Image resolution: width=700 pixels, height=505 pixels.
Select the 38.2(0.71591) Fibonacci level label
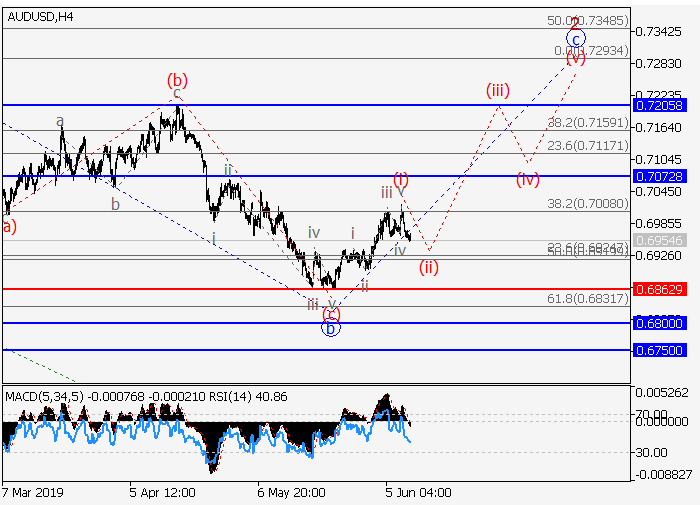[x=588, y=122]
